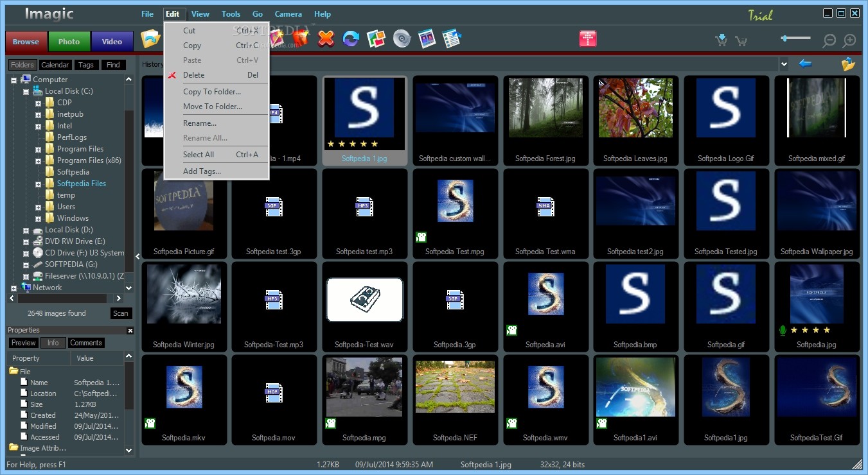Viewport: 868px width, 475px height.
Task: Expand the Local Disk (D:) node
Action: pos(26,230)
